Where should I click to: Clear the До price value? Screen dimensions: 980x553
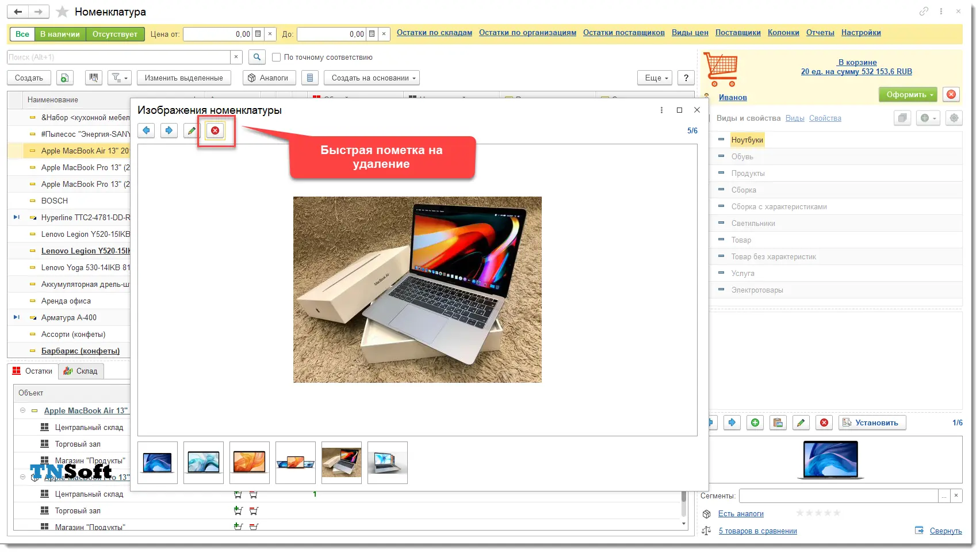384,34
